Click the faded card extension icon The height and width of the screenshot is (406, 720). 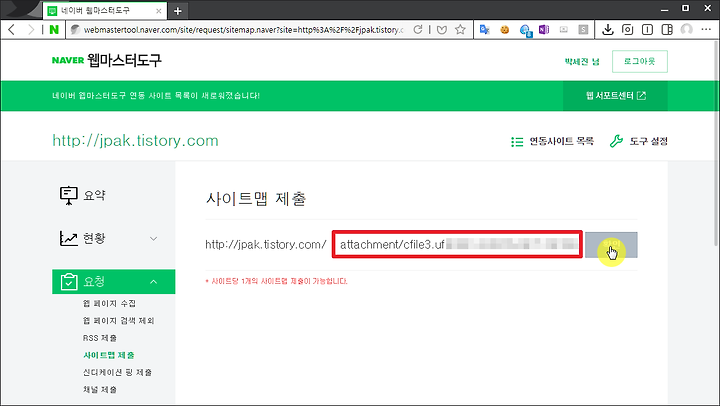click(564, 30)
